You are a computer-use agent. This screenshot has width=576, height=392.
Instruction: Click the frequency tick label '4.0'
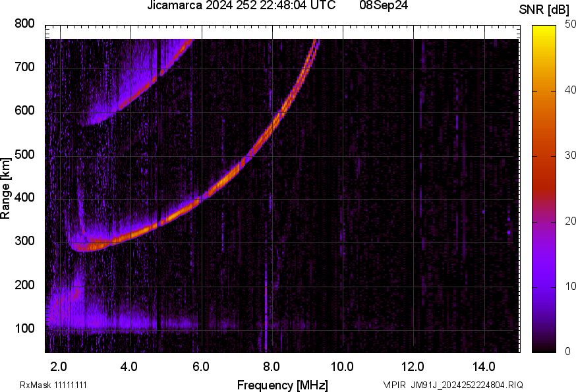click(x=129, y=367)
